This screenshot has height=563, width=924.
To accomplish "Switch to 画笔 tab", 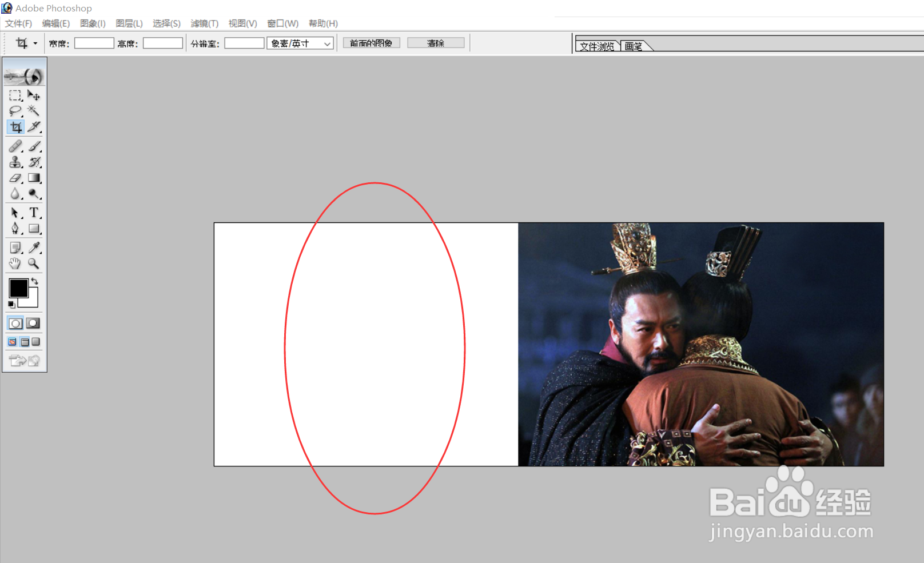I will click(634, 46).
